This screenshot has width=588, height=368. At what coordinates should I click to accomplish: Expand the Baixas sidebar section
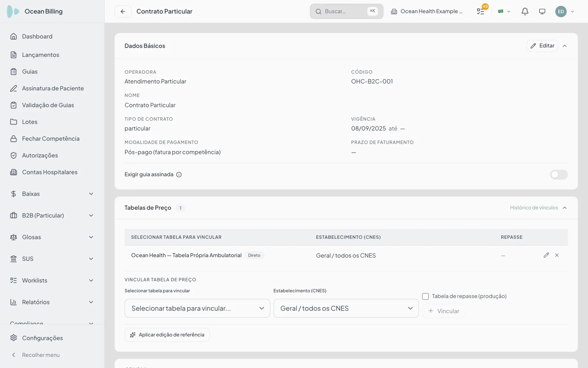[x=52, y=194]
